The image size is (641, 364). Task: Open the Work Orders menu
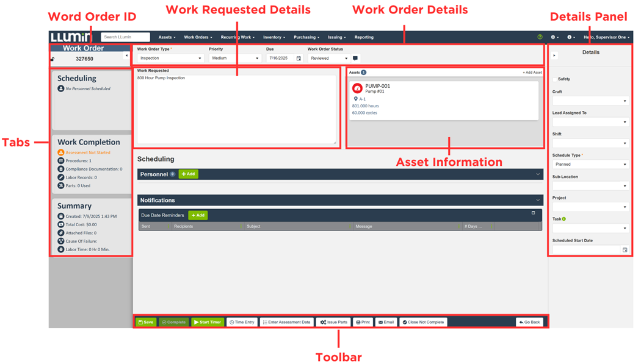[x=198, y=37]
